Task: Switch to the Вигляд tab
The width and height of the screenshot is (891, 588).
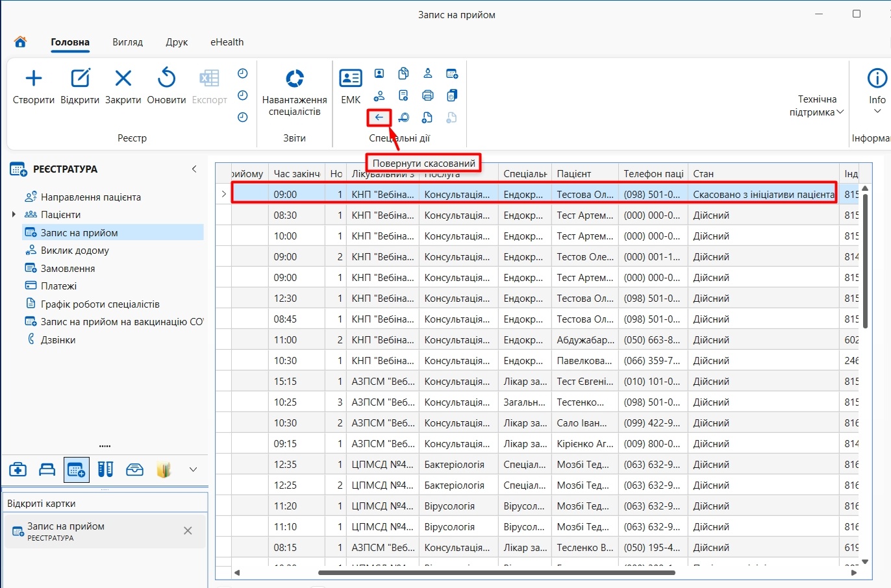Action: point(127,42)
